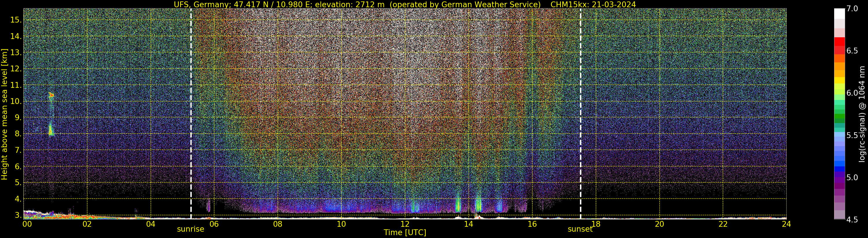The width and height of the screenshot is (868, 238).
Task: Click the white dashed sunrise marker line
Action: [191, 114]
